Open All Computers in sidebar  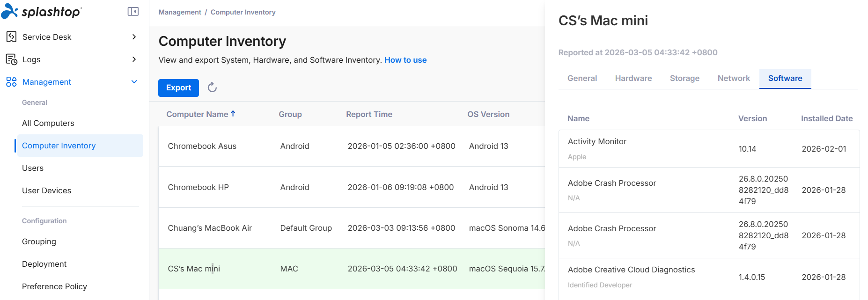(48, 123)
